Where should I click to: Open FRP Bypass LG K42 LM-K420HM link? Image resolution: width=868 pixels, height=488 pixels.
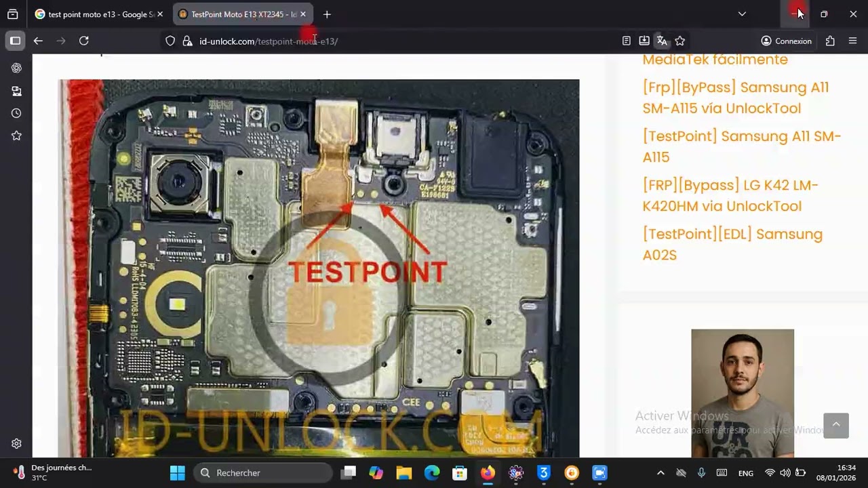[x=730, y=195]
